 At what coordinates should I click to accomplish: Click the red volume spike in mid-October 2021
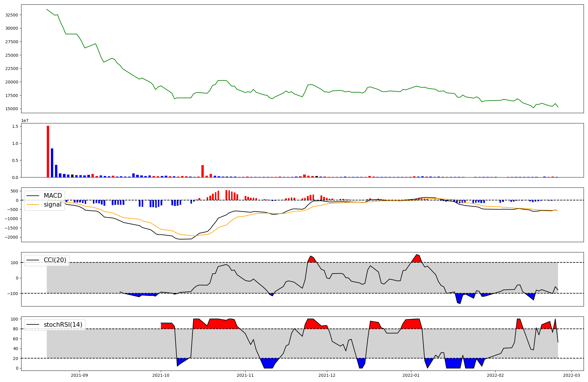(x=203, y=171)
